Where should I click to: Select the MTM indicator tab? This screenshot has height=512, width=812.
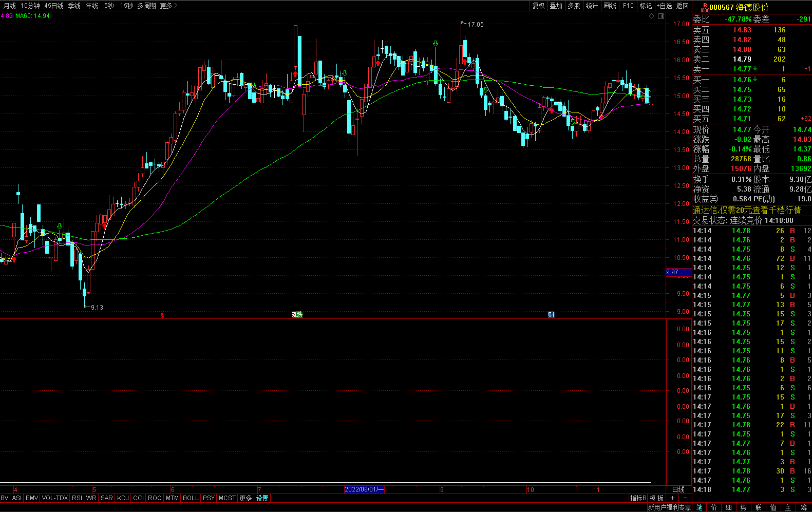pos(173,498)
